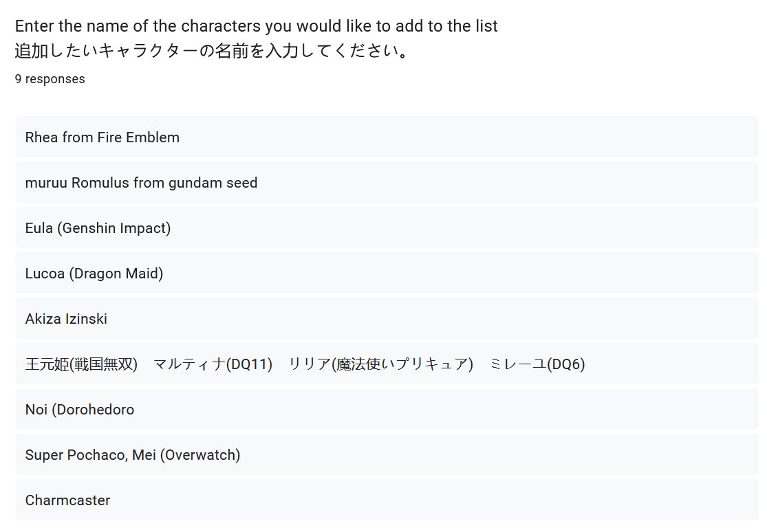Click the "9 responses" count label
The width and height of the screenshot is (767, 532).
tap(50, 79)
